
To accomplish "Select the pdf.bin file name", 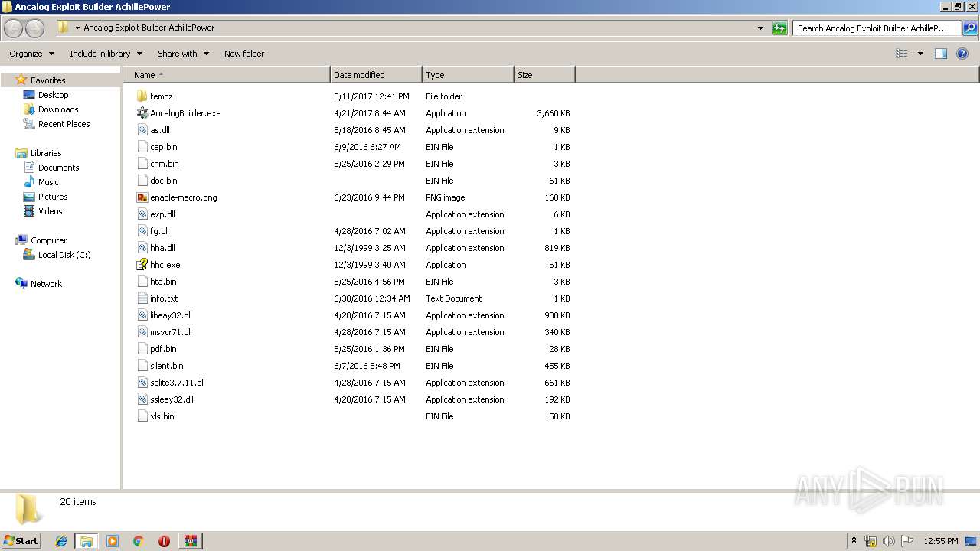I will pos(163,349).
